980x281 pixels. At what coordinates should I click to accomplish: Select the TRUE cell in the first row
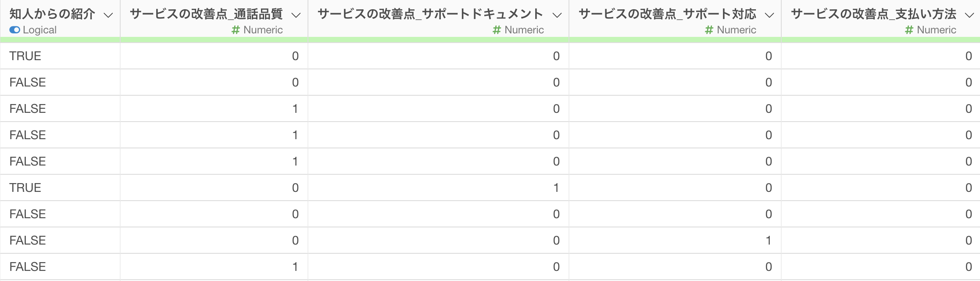point(25,56)
